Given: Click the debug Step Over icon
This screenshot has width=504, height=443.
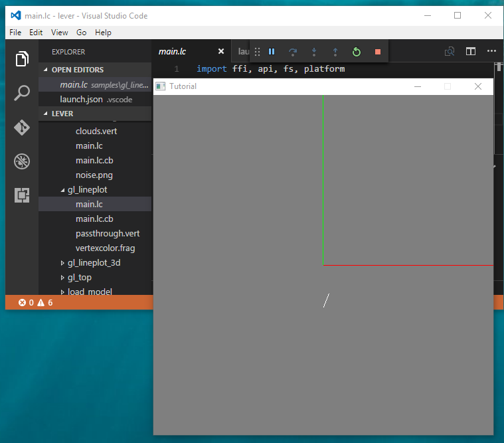Looking at the screenshot, I should click(x=293, y=52).
